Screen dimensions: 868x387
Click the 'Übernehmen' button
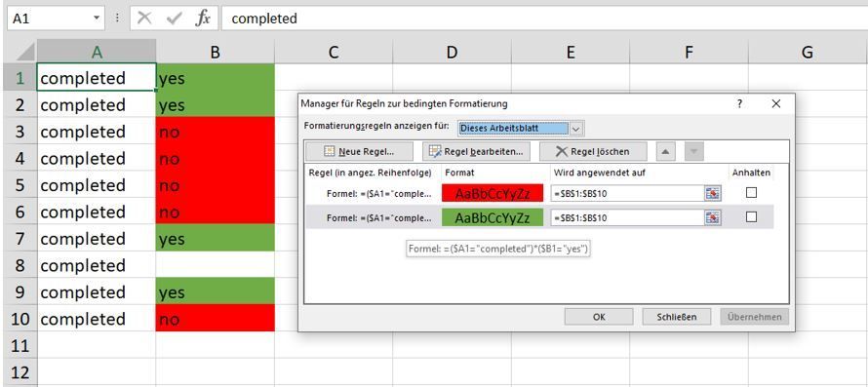755,317
